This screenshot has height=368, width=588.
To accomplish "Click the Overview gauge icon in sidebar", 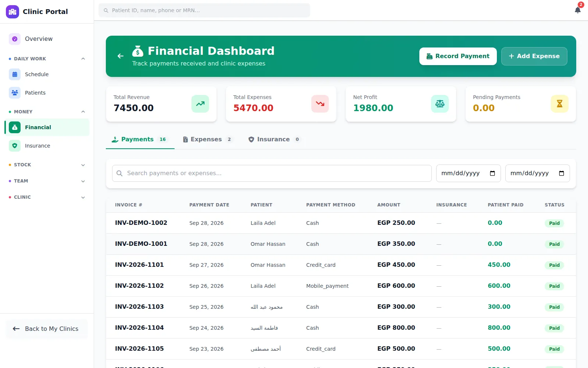I will pos(15,39).
